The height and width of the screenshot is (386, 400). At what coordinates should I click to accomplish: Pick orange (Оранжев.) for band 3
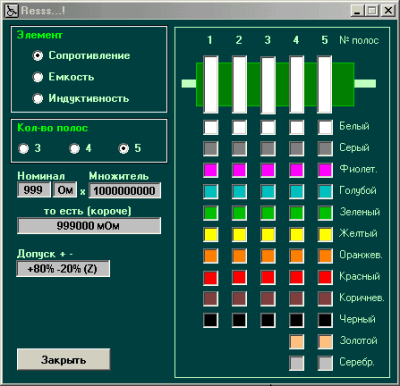click(x=268, y=256)
